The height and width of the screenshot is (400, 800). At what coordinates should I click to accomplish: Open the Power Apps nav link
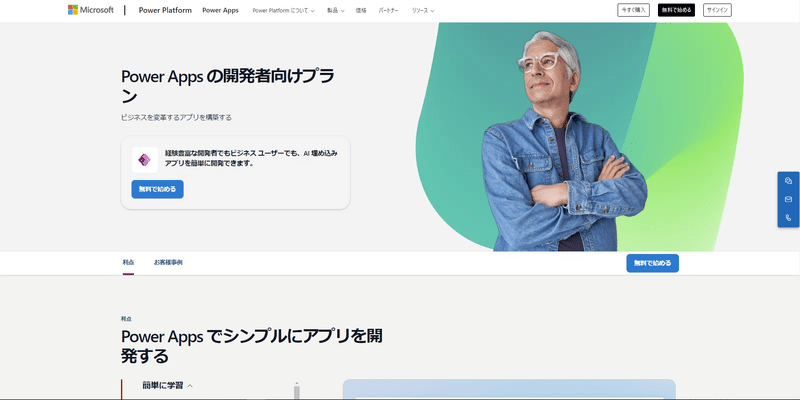[220, 10]
